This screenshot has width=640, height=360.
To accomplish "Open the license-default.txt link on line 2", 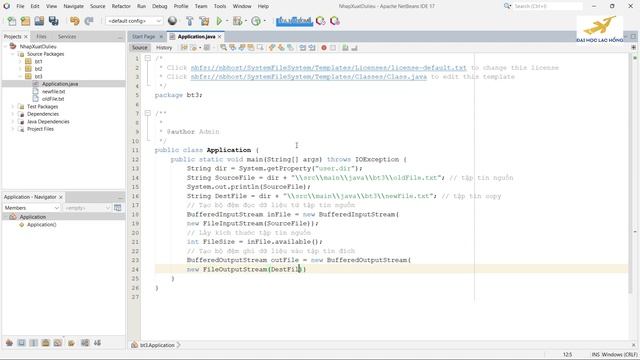I will [328, 68].
